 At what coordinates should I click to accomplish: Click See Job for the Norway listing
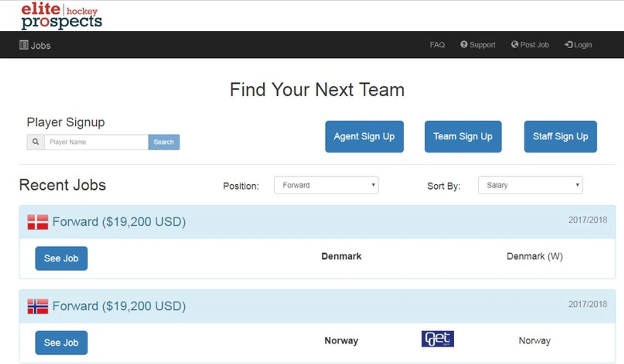(x=61, y=342)
